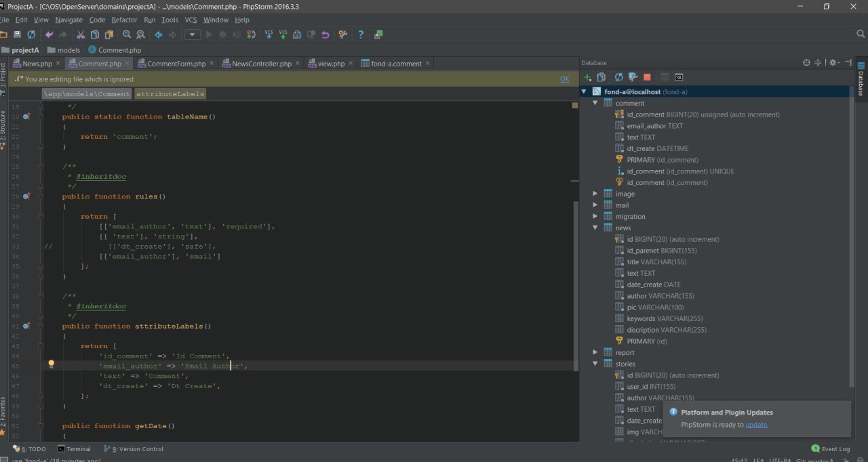The height and width of the screenshot is (462, 868).
Task: Open the Terminal tool window
Action: [x=75, y=449]
